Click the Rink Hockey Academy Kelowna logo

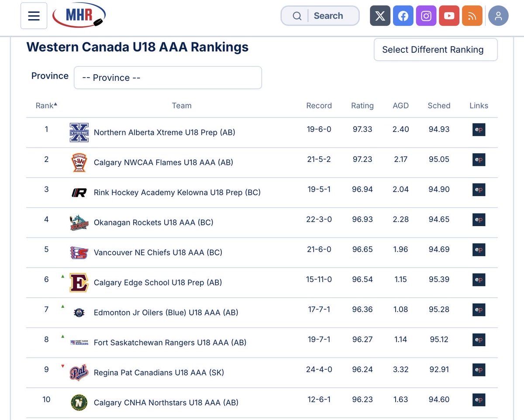click(79, 193)
